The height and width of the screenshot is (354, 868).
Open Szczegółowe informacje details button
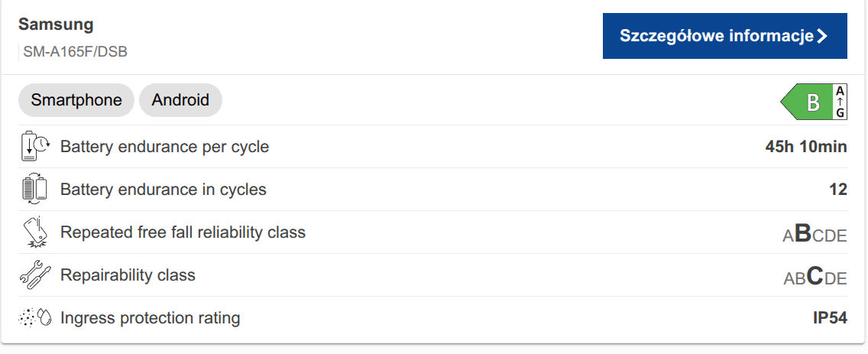716,36
